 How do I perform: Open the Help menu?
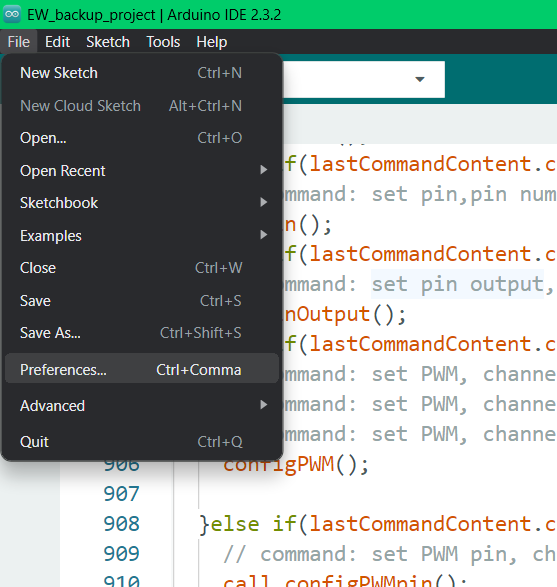211,42
